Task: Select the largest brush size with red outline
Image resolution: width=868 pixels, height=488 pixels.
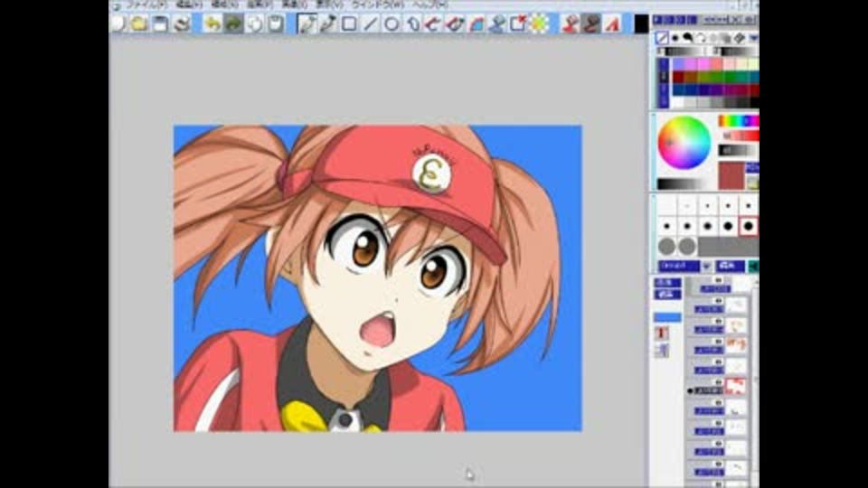Action: click(x=749, y=226)
